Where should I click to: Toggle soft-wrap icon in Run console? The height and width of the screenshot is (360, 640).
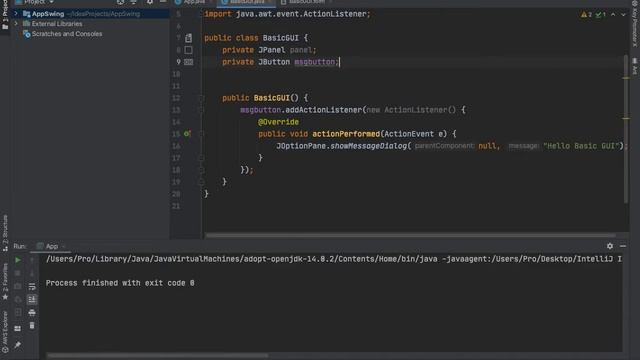tap(32, 287)
